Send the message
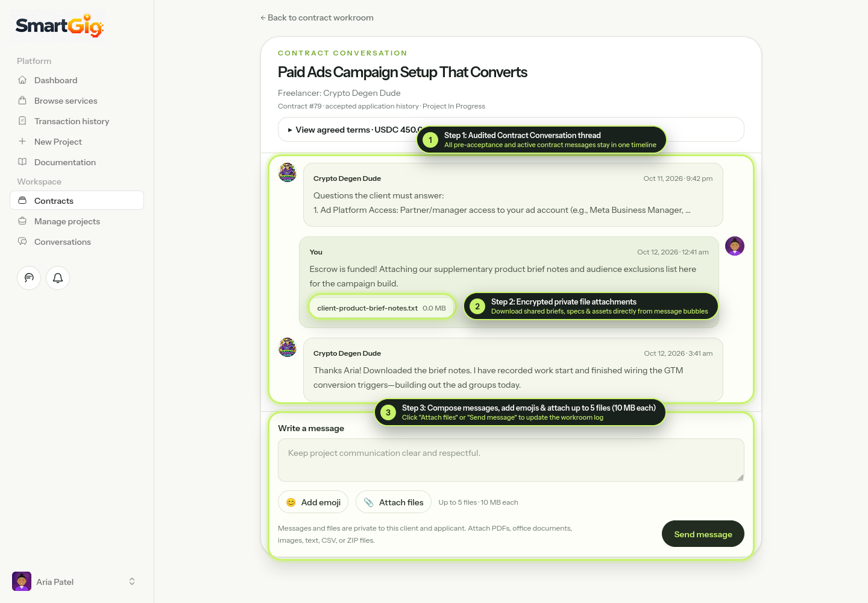 703,534
